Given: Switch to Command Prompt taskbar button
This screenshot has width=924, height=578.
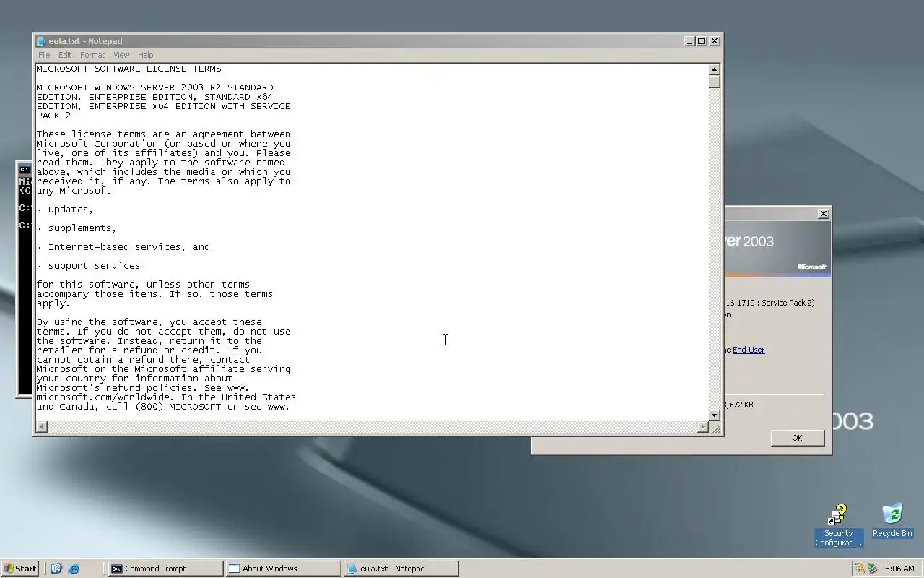Looking at the screenshot, I should pyautogui.click(x=165, y=569).
